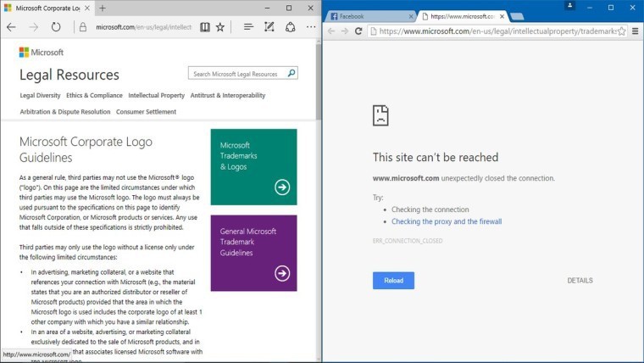The height and width of the screenshot is (363, 644).
Task: Expand error DETAILS in Chrome
Action: point(580,281)
